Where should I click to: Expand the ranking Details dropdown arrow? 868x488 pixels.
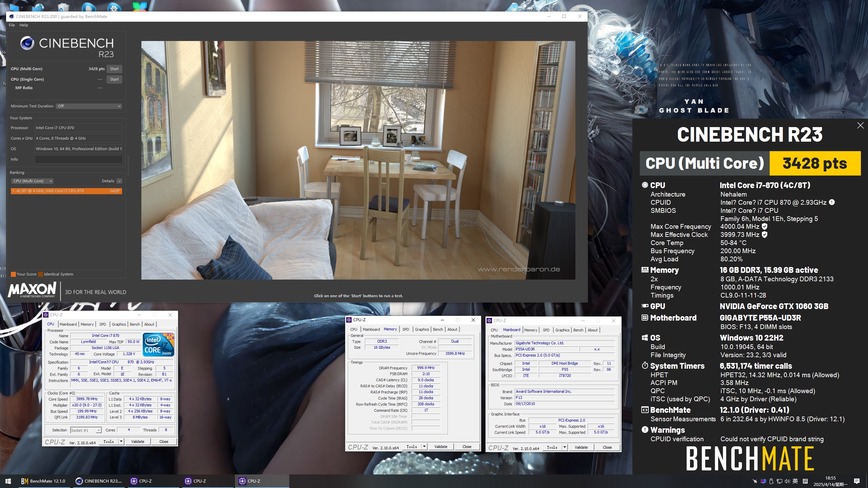coord(119,181)
